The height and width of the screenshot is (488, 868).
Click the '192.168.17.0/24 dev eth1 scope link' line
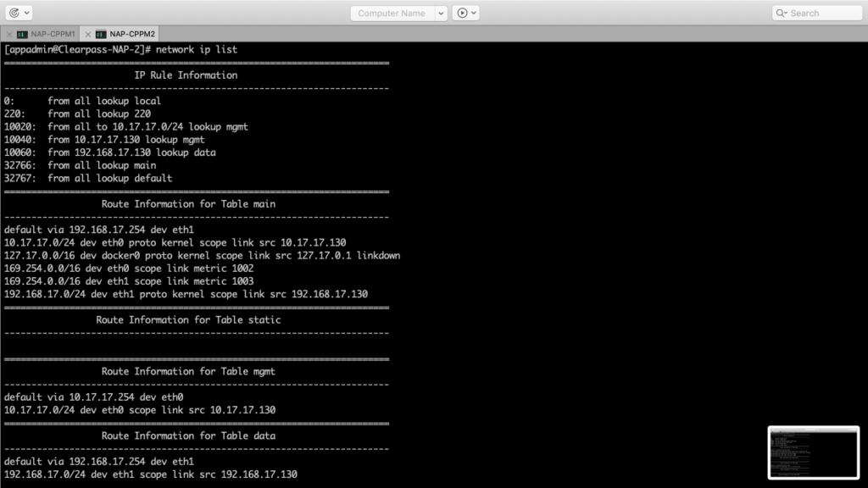pyautogui.click(x=151, y=474)
